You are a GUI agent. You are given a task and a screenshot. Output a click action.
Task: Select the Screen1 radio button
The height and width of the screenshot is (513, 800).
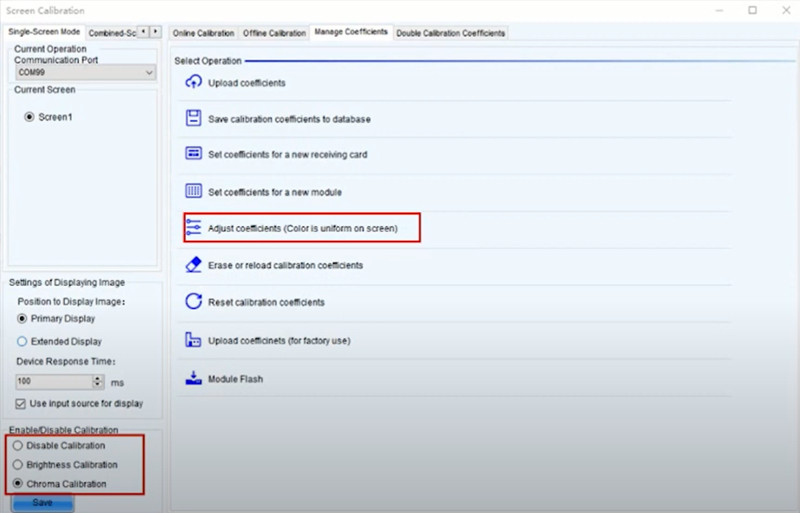pos(29,117)
